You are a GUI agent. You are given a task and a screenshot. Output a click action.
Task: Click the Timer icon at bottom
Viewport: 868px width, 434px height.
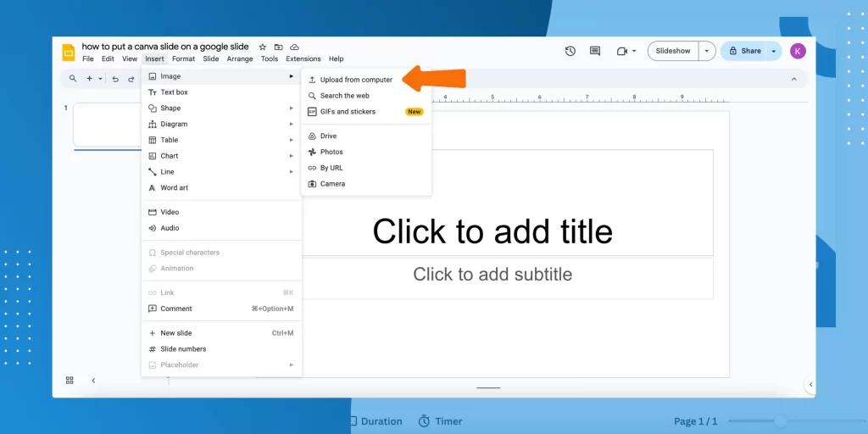[x=424, y=421]
